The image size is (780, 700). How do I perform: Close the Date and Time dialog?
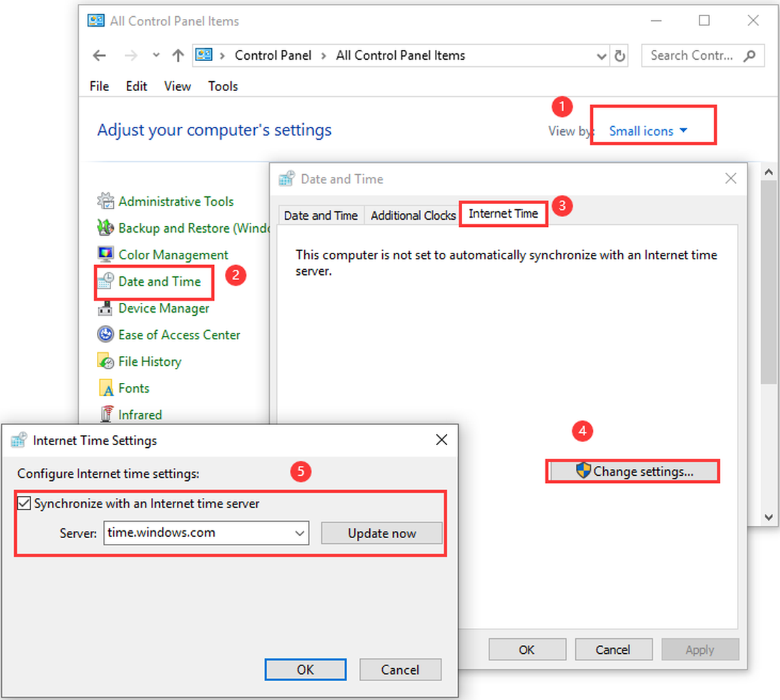tap(731, 178)
